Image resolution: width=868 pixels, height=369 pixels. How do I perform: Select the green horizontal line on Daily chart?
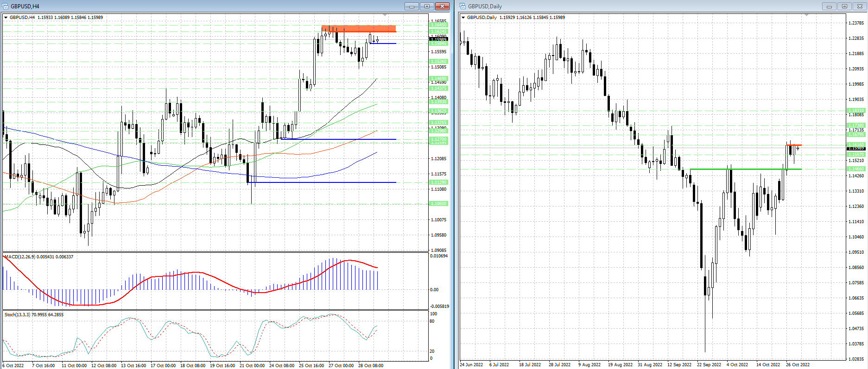tap(745, 169)
